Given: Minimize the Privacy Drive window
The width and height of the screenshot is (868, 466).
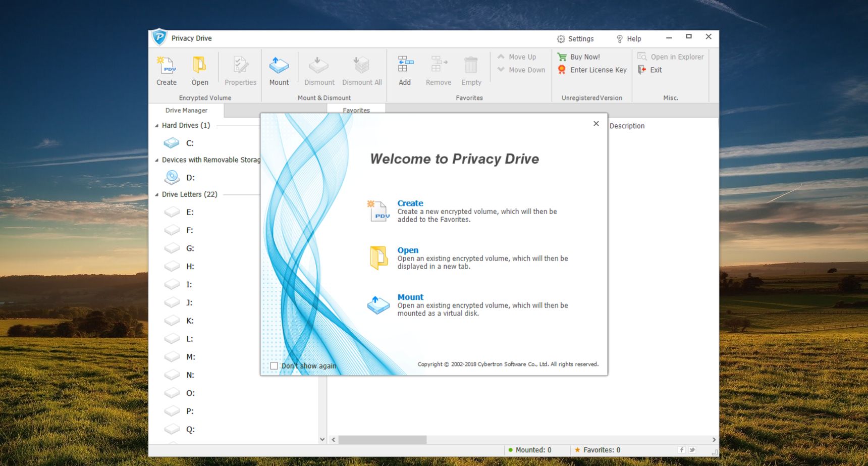Looking at the screenshot, I should click(x=669, y=37).
